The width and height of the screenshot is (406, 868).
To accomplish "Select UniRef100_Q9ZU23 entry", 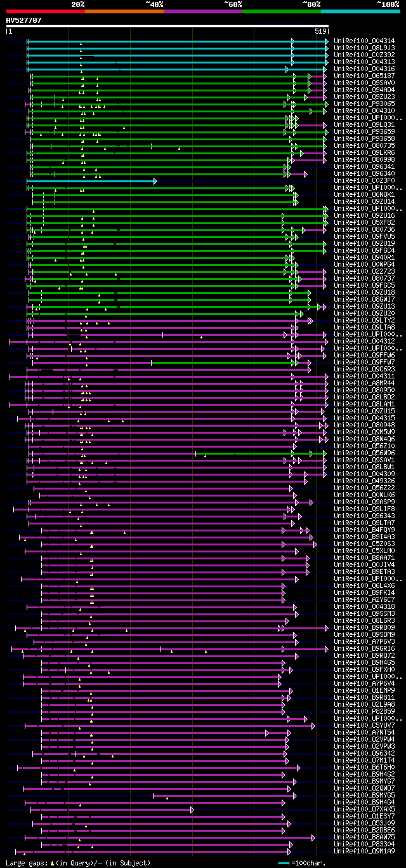I will (x=364, y=97).
